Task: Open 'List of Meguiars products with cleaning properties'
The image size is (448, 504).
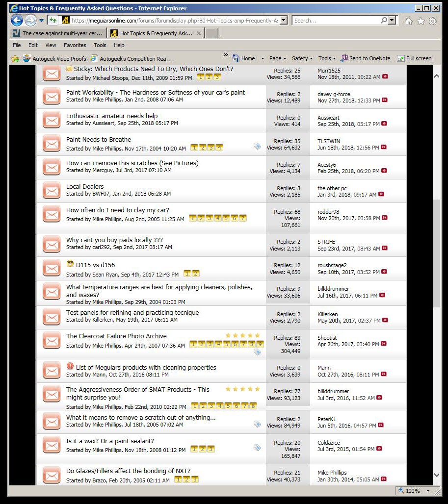Action: pyautogui.click(x=146, y=367)
